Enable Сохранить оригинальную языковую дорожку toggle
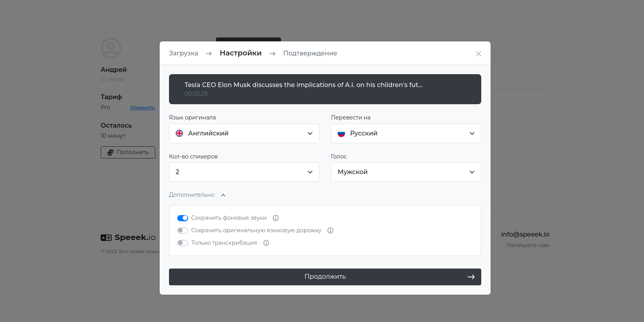The width and height of the screenshot is (644, 322). click(x=183, y=231)
